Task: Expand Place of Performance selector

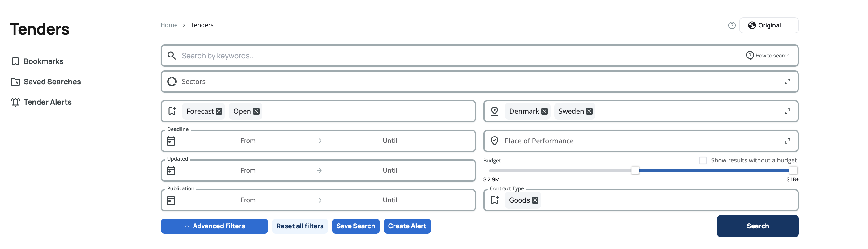Action: click(787, 141)
